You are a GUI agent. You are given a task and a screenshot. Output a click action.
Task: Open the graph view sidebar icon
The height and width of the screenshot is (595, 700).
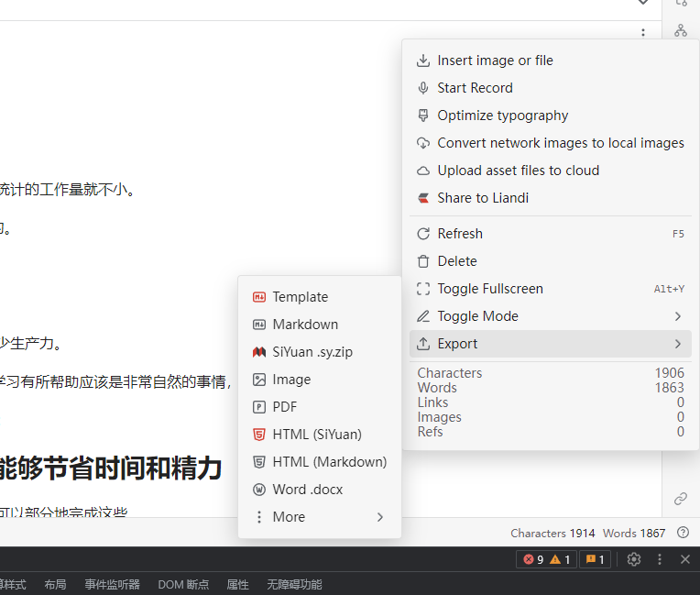681,30
